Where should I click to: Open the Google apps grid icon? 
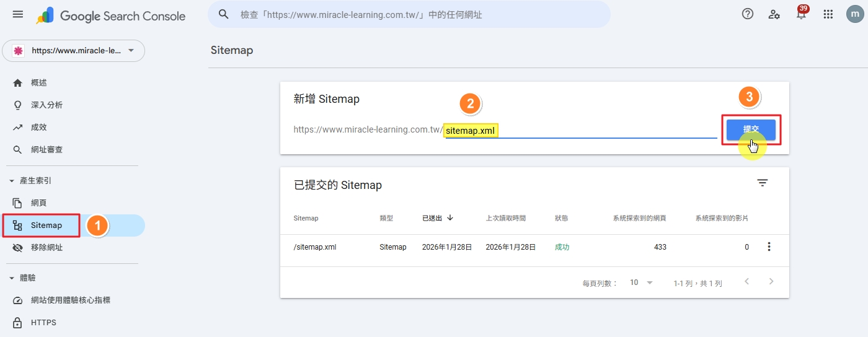point(828,14)
